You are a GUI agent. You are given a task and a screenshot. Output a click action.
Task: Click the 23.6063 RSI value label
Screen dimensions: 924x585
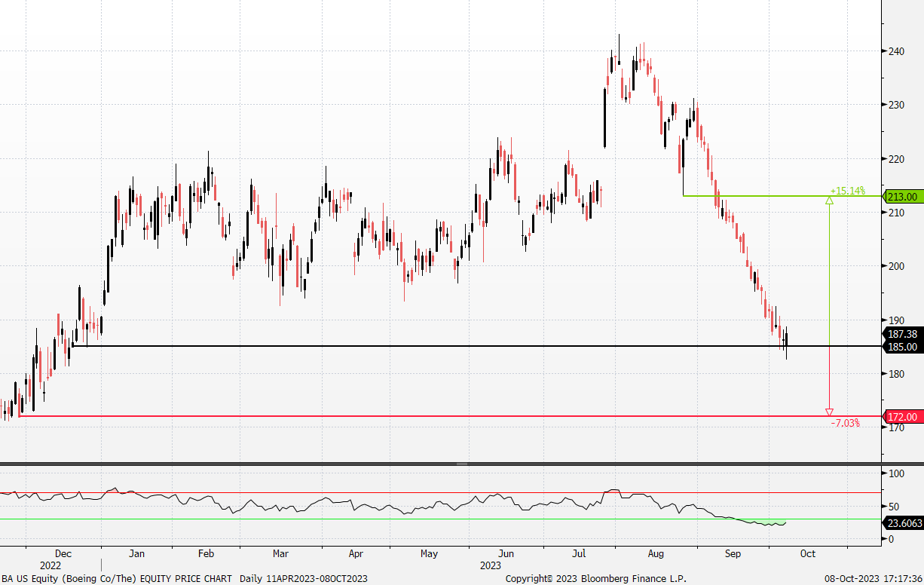(902, 523)
